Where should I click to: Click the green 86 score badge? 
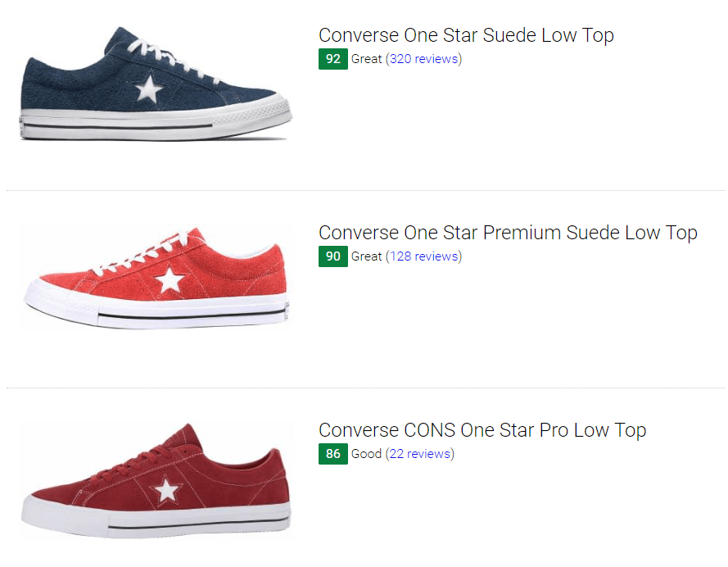point(333,454)
